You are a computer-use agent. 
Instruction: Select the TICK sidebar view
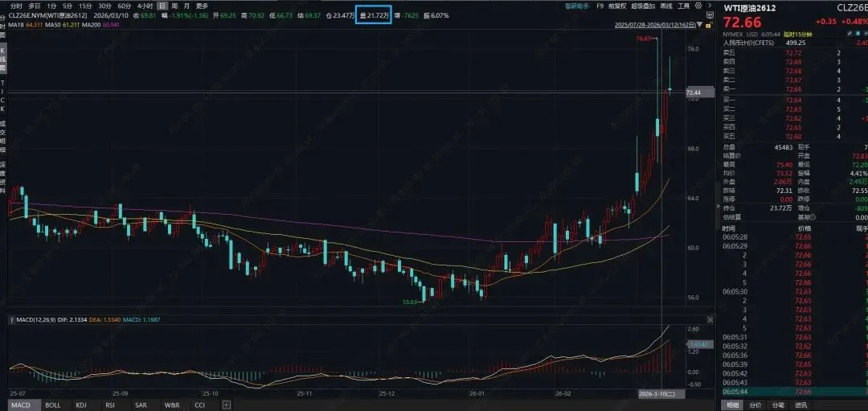coord(3,95)
